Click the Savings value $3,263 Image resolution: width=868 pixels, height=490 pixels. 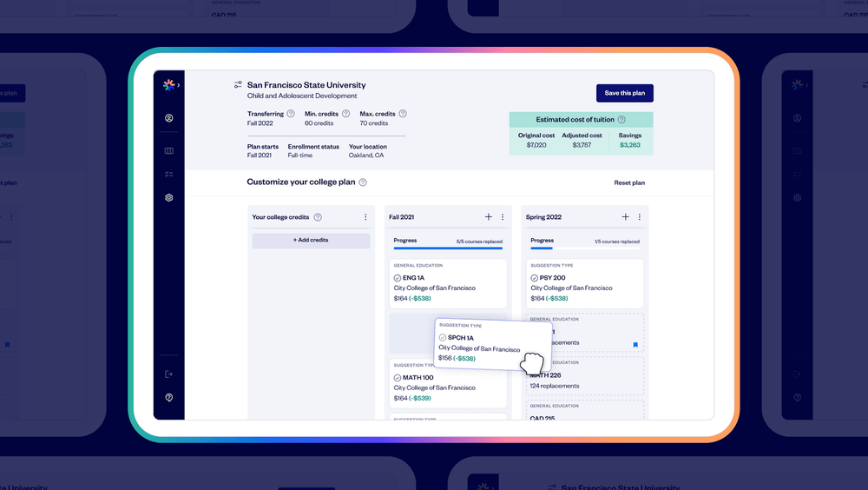(x=630, y=145)
